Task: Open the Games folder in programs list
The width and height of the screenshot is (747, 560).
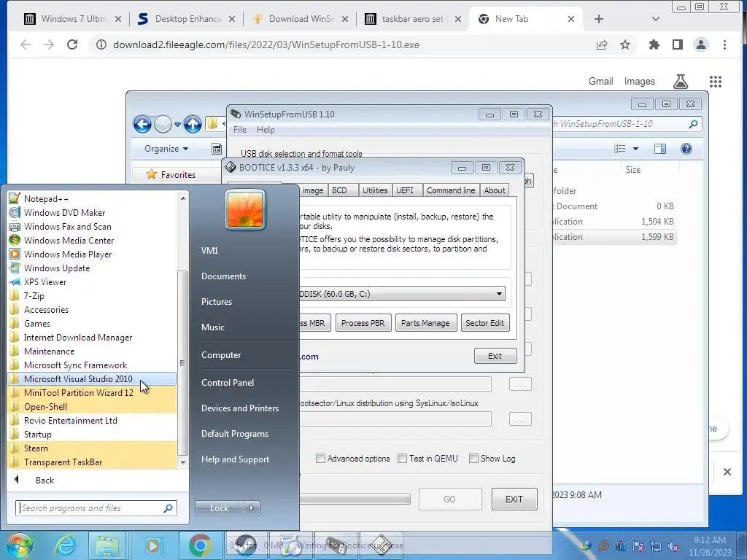Action: pyautogui.click(x=37, y=323)
